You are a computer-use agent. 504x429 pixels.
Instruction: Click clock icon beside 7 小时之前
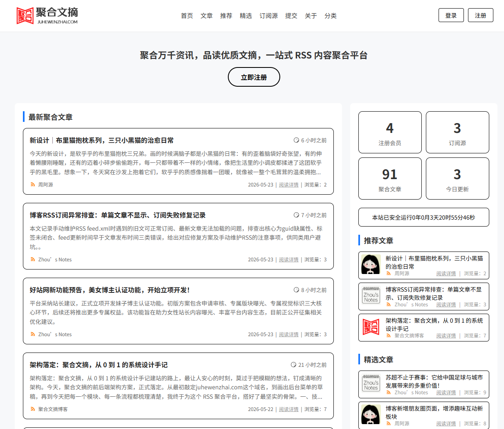pos(296,215)
